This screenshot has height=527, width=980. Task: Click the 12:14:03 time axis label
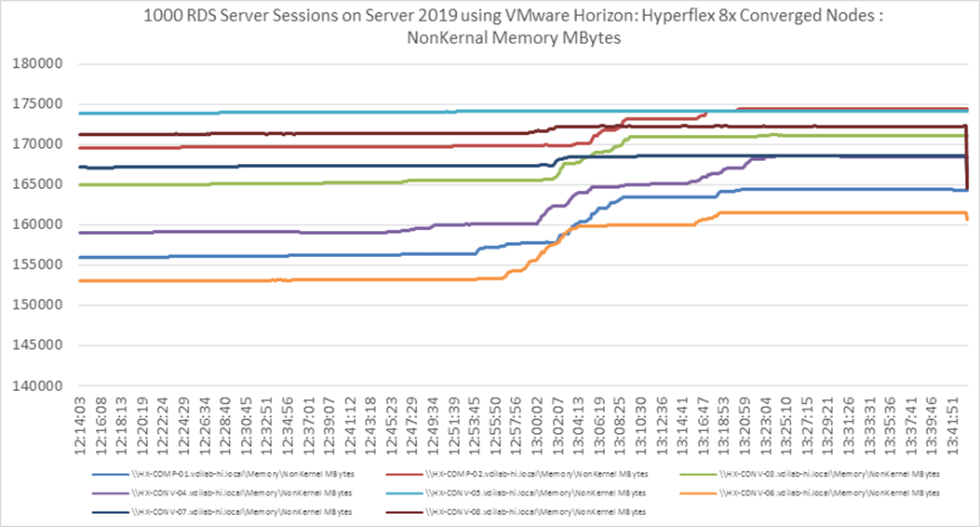tap(80, 426)
